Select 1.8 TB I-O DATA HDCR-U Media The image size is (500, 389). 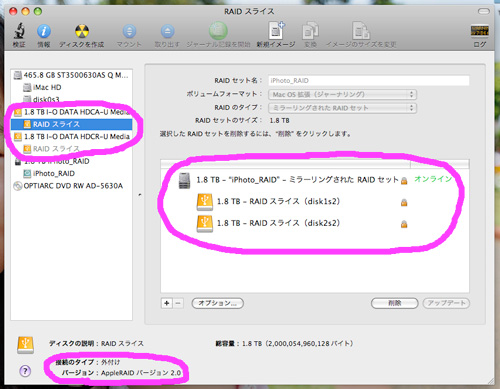coord(71,137)
